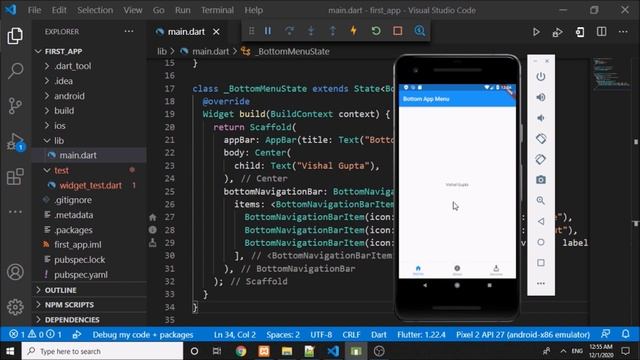Select the main.dart editor tab
The image size is (640, 360).
coord(186,32)
